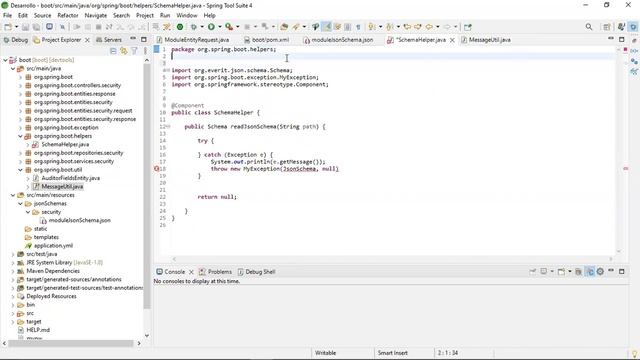Switch to the Java EE perspective icon
Screen dimensions: 640x360
(x=621, y=27)
